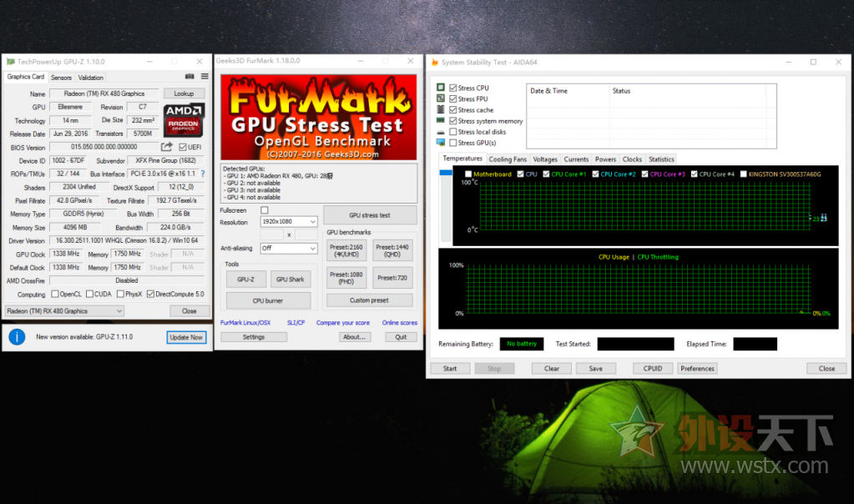
Task: Click the FurMark GPU Stress Test banner
Action: [319, 117]
